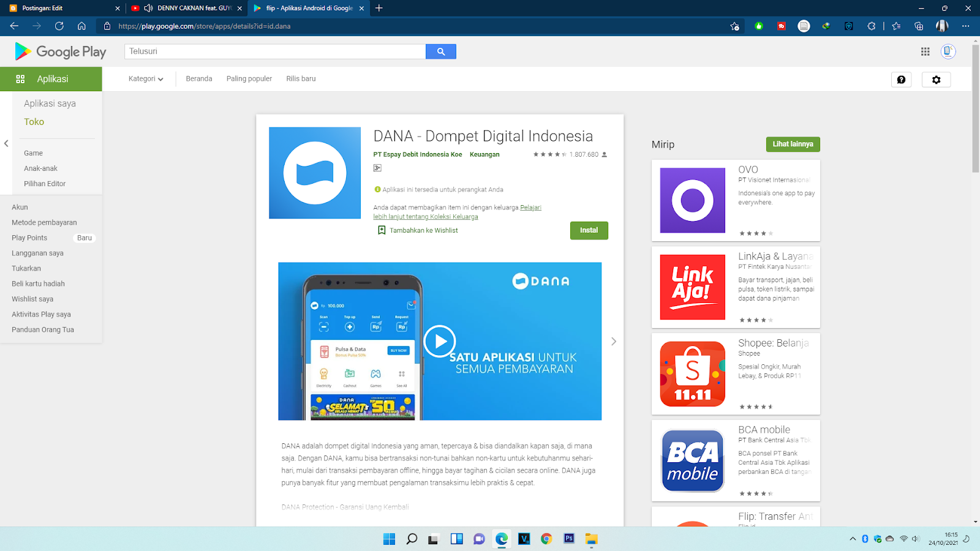This screenshot has width=980, height=551.
Task: Open a new browser tab
Action: (x=379, y=8)
